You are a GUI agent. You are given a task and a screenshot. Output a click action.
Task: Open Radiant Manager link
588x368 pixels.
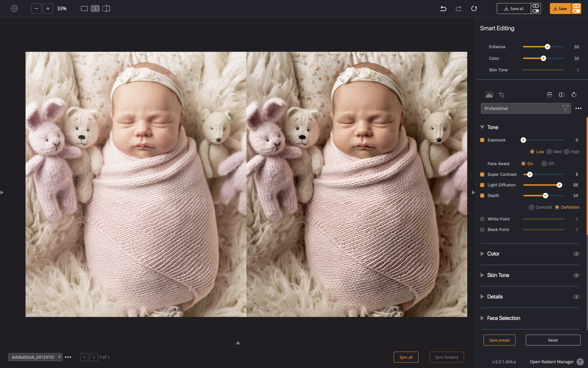[x=551, y=362]
